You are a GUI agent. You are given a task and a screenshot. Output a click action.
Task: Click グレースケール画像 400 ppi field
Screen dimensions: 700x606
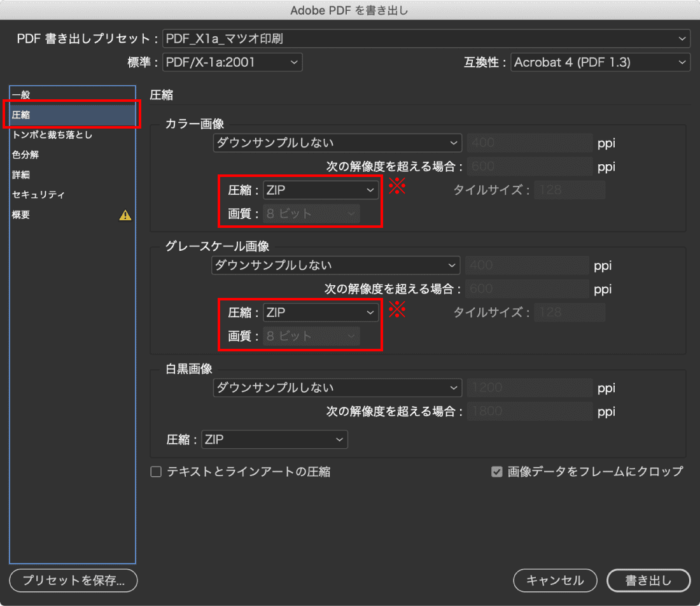pyautogui.click(x=527, y=265)
